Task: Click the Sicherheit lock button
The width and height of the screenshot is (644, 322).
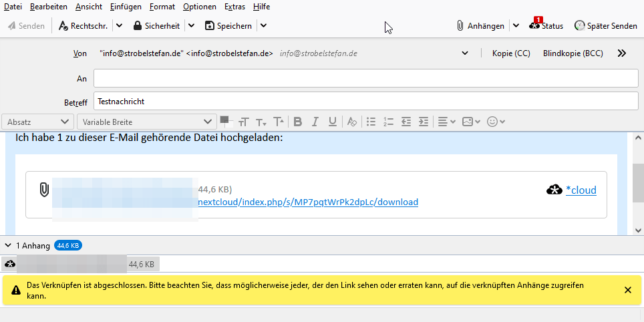Action: click(x=156, y=26)
